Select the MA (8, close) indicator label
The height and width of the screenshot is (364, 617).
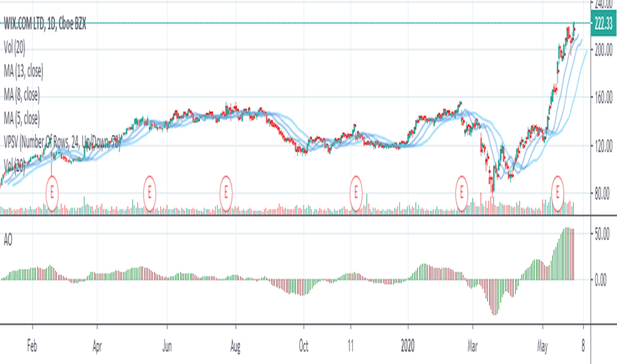22,95
